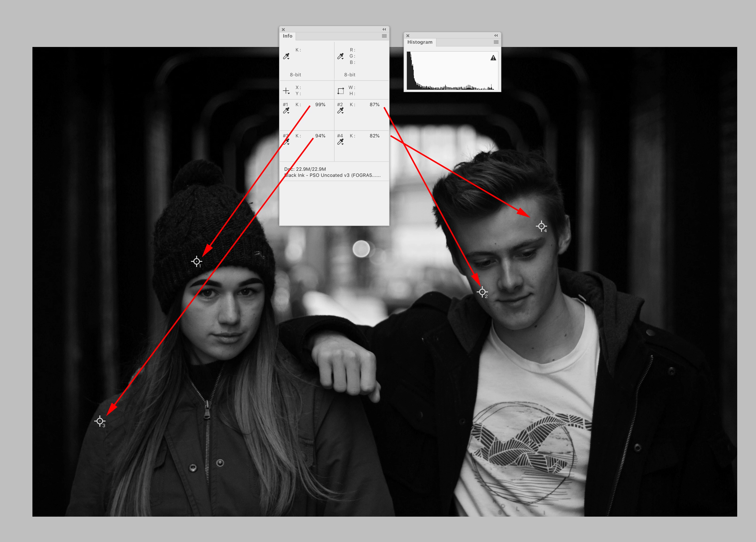
Task: Click the histogram cached data warning icon
Action: click(x=493, y=58)
